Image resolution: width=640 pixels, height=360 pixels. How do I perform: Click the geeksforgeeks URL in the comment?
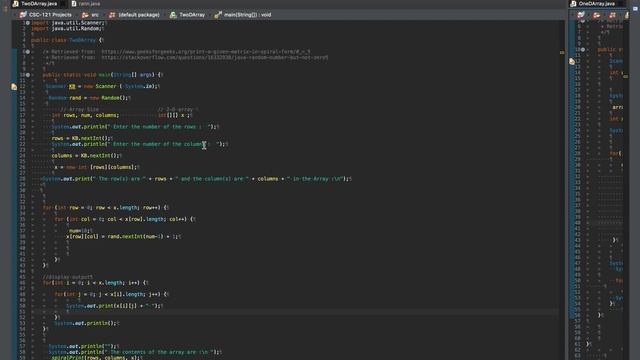[206, 52]
